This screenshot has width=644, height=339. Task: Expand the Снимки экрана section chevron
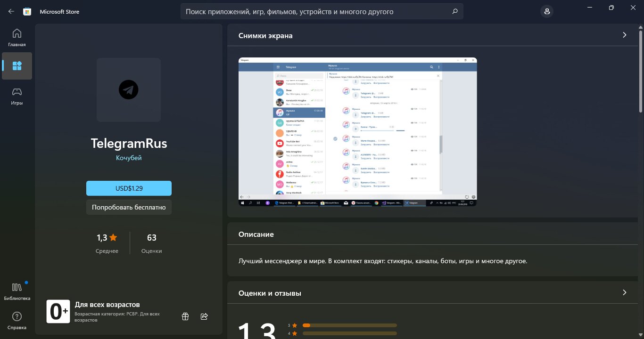tap(625, 35)
